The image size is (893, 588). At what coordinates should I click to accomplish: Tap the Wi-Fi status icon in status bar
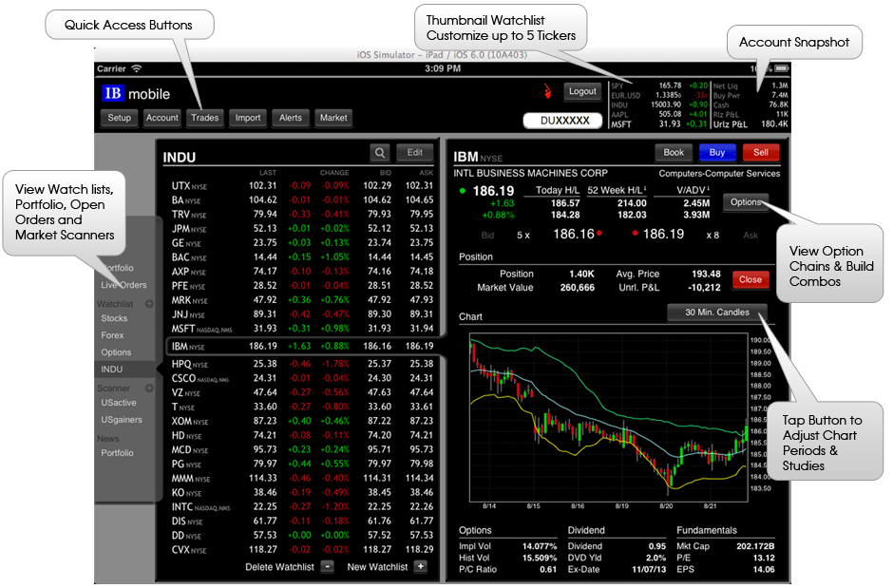tap(137, 69)
